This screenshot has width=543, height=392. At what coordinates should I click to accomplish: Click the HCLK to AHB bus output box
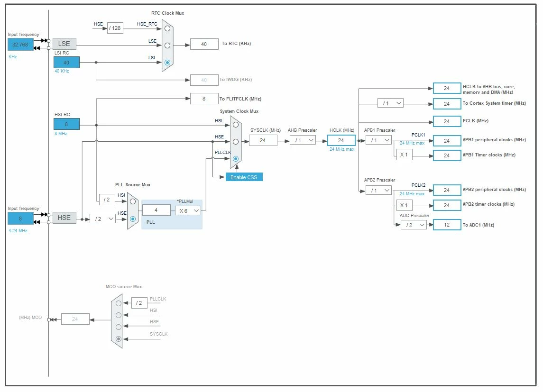[447, 88]
